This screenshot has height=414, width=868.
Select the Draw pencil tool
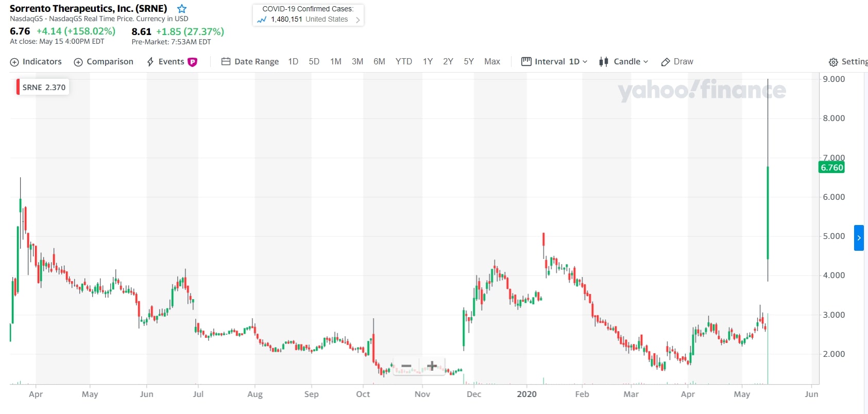point(666,62)
